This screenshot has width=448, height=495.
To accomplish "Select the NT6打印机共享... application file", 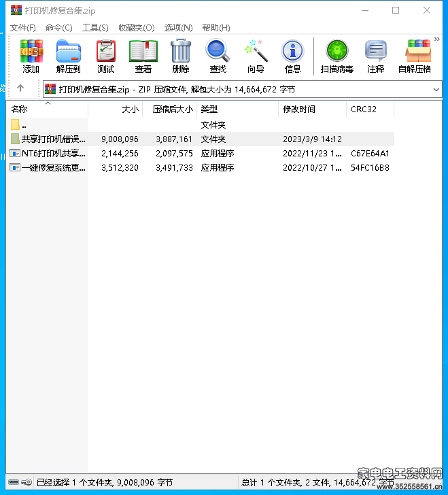I will [200, 154].
